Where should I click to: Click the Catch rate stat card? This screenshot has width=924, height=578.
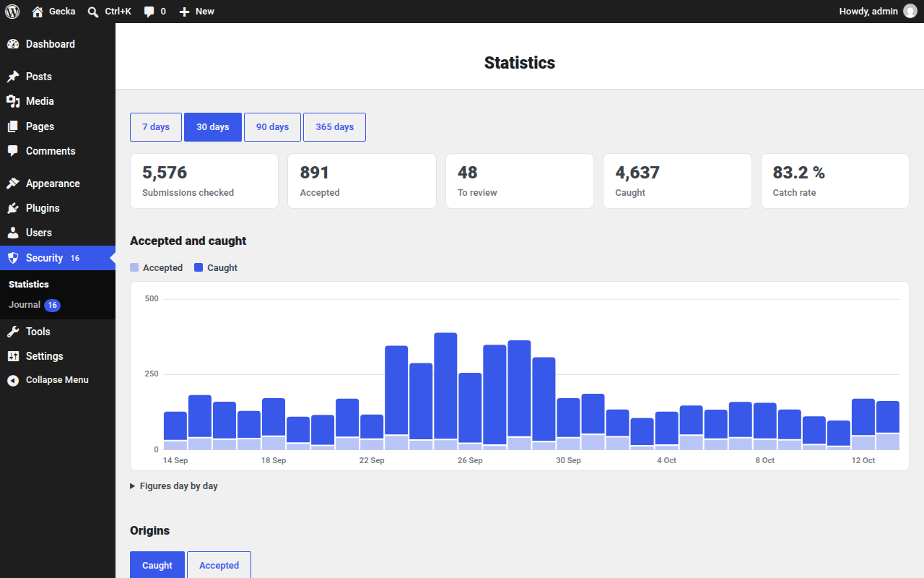pos(835,181)
